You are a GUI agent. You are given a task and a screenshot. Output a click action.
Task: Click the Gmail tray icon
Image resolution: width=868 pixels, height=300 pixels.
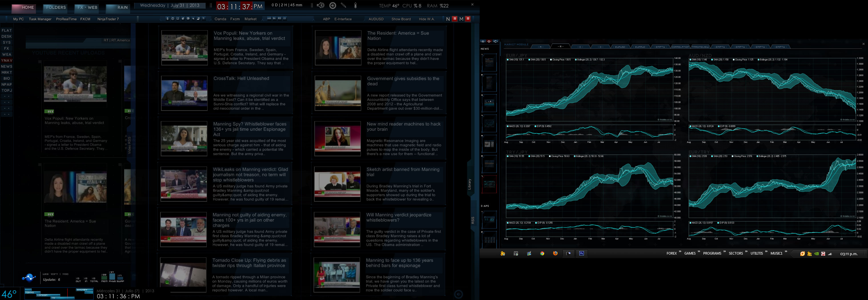click(x=823, y=254)
